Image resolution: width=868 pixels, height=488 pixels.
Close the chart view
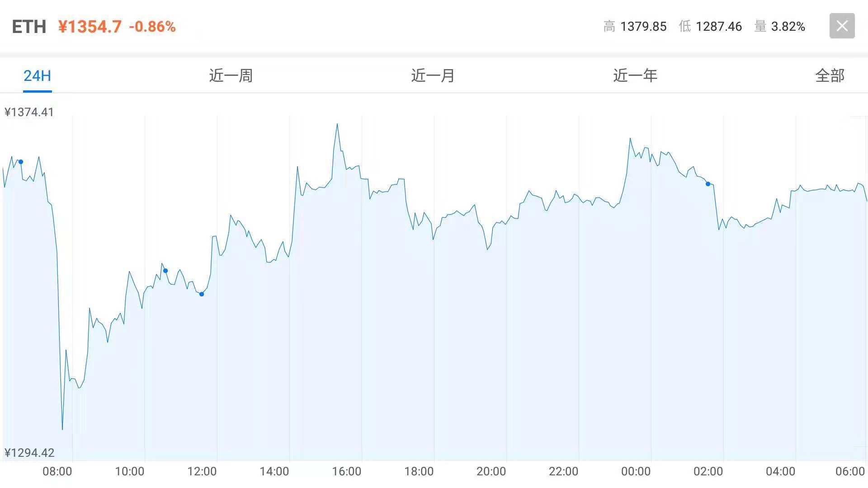click(x=842, y=26)
